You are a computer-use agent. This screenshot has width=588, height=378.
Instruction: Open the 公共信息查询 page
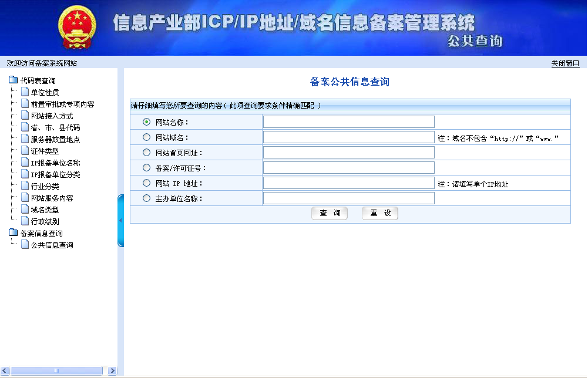coord(52,245)
